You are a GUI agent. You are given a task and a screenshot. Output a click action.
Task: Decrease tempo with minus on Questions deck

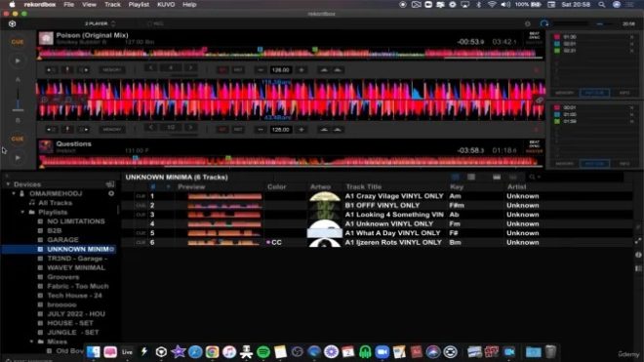(261, 130)
